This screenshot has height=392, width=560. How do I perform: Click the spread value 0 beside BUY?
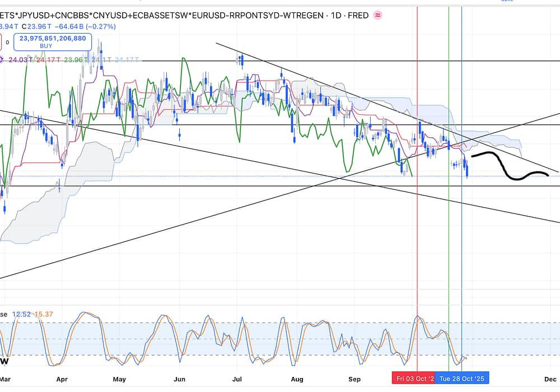point(7,42)
